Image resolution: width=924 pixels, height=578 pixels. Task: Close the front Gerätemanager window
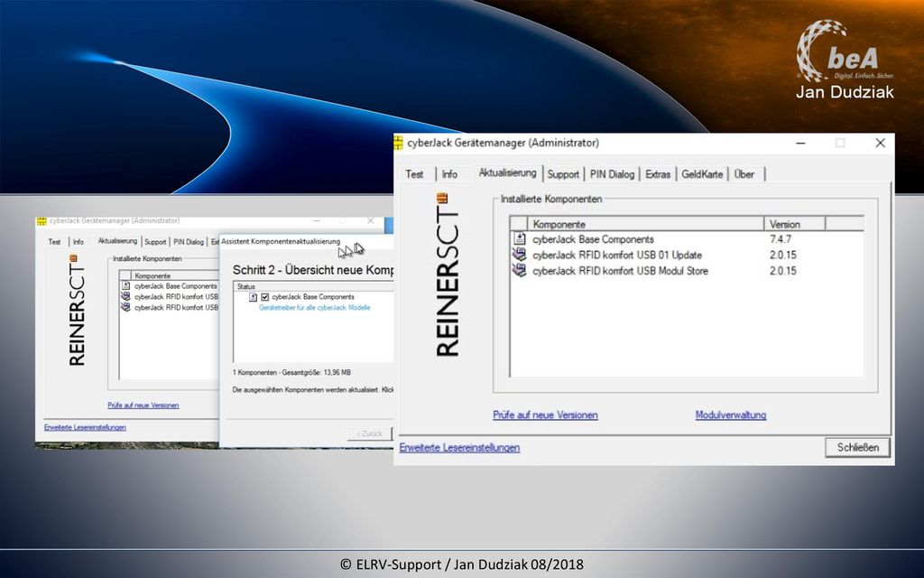880,143
